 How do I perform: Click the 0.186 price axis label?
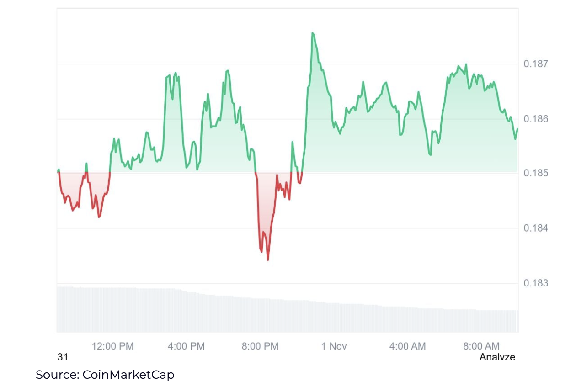(536, 119)
